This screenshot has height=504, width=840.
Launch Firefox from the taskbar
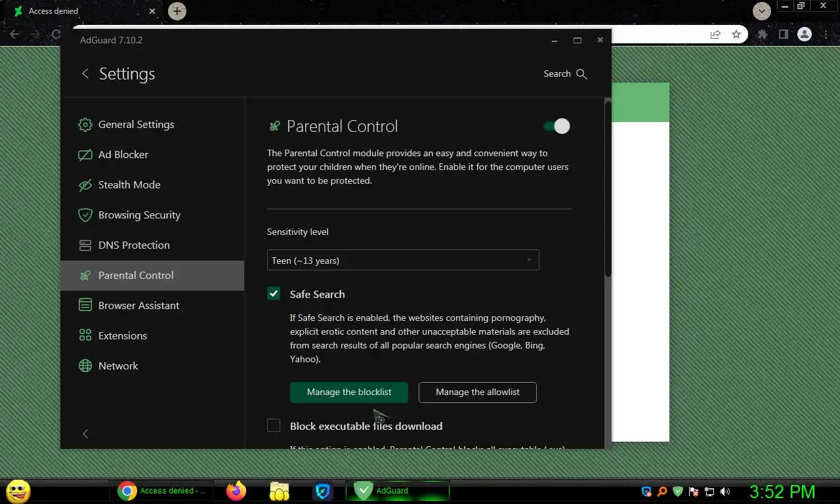tap(236, 491)
